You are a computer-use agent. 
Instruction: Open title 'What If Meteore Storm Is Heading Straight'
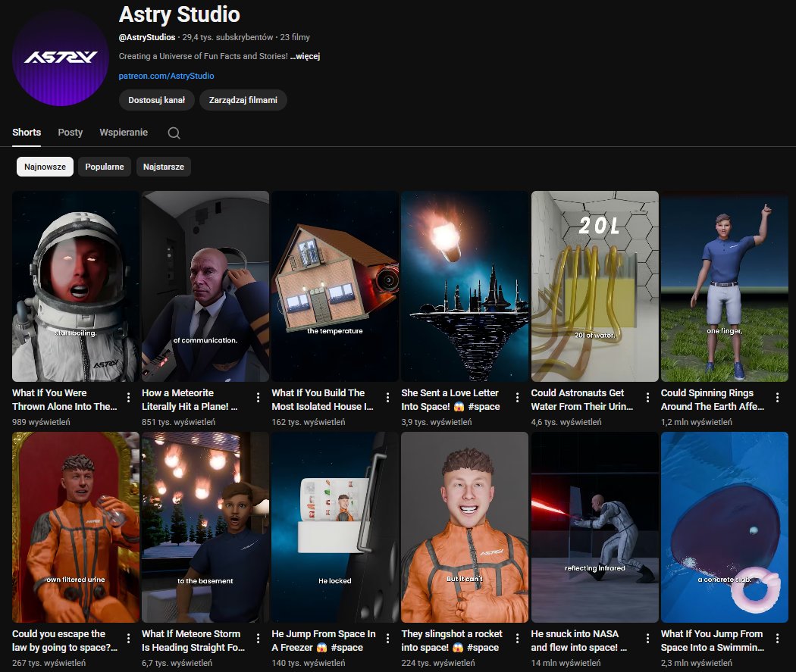193,640
